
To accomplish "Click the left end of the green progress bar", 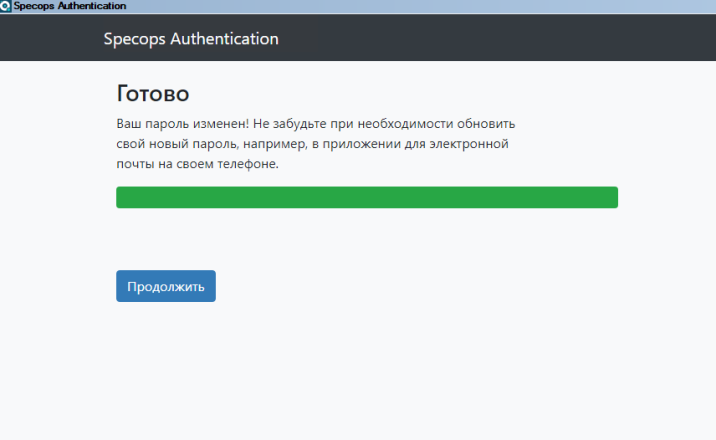I will click(122, 197).
